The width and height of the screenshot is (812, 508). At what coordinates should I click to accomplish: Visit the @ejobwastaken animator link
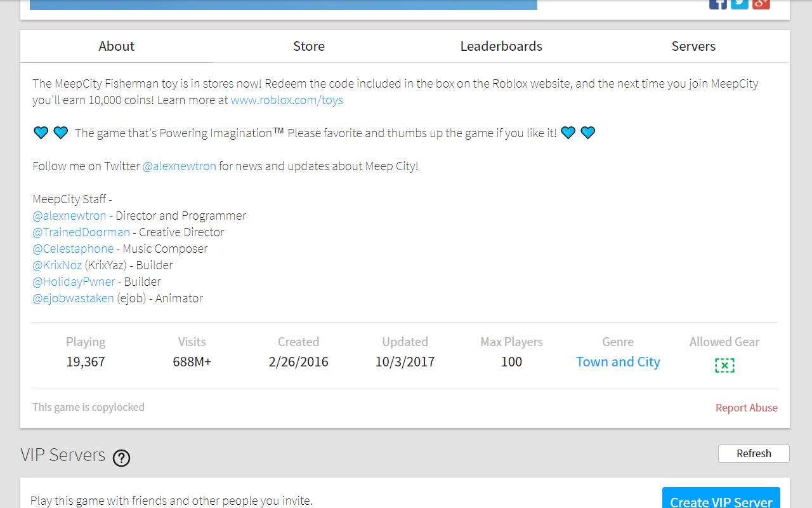pos(73,298)
